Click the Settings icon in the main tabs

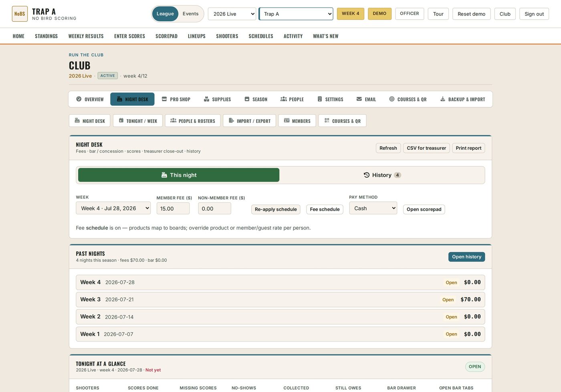pyautogui.click(x=320, y=99)
